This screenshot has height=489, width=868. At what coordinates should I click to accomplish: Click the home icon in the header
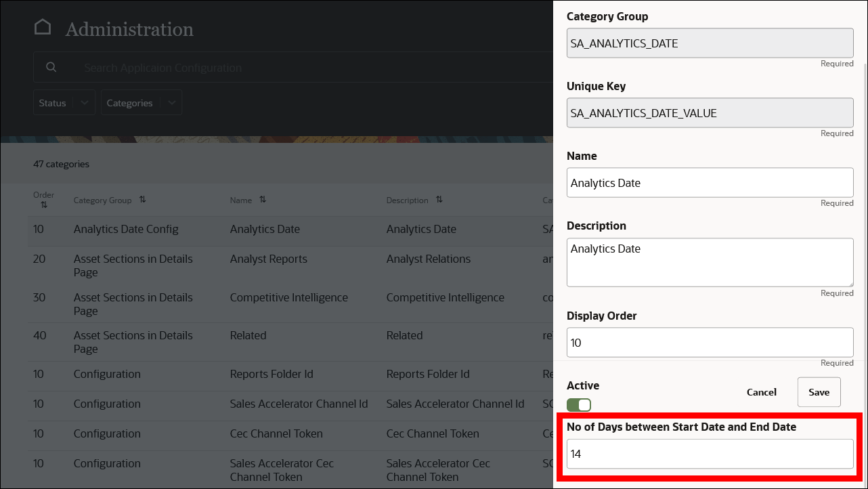click(43, 25)
